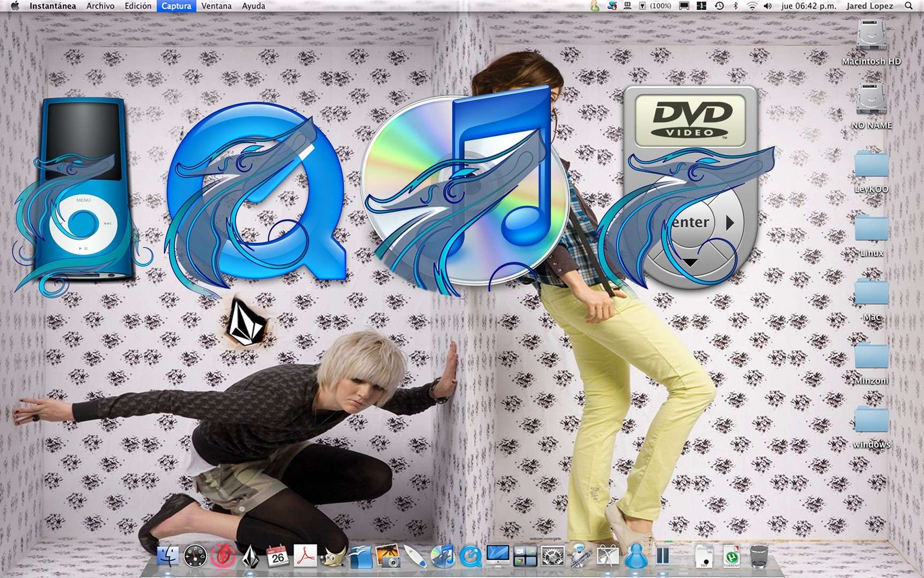
Task: Click the Grab scissors icon in Dock
Action: pos(607,557)
